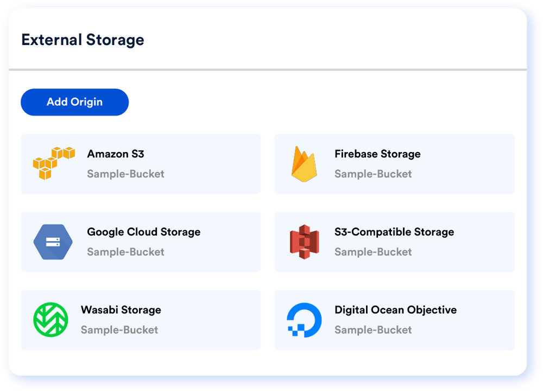
Task: Open the Wasabi Storage title
Action: click(121, 309)
